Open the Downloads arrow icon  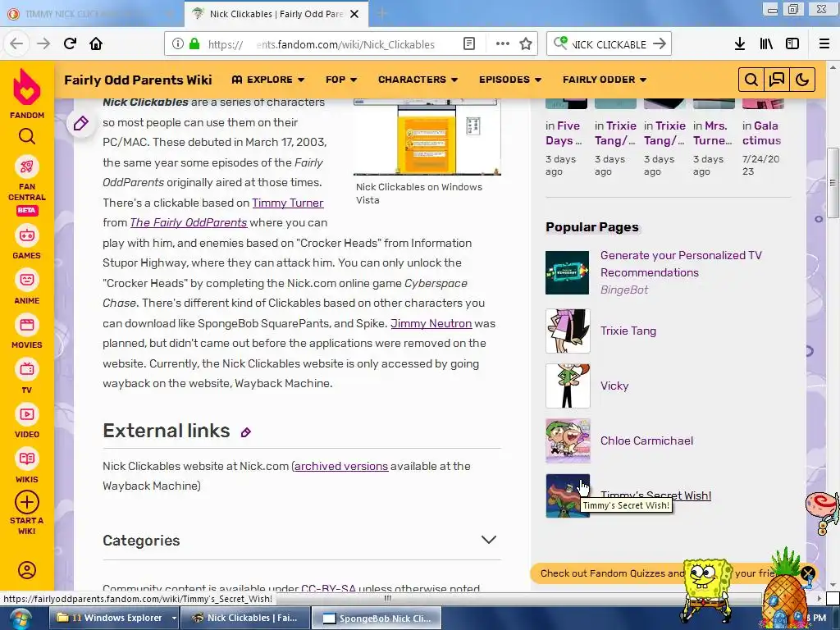click(740, 44)
